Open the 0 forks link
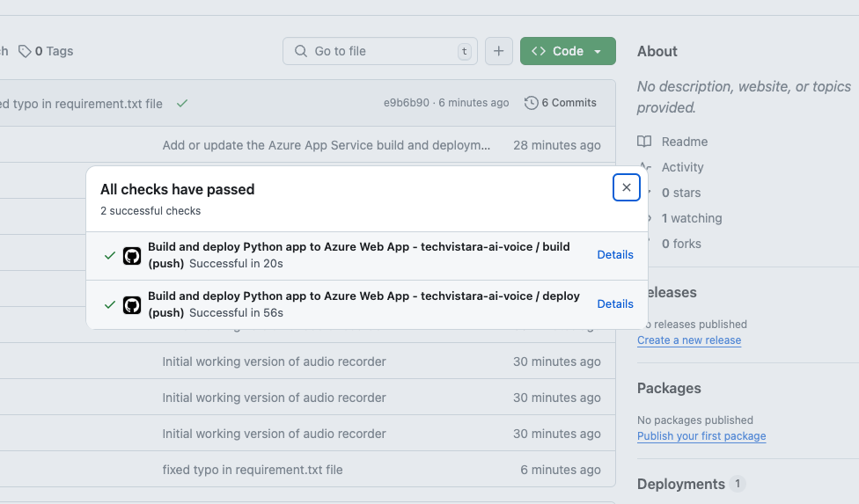The width and height of the screenshot is (859, 504). coord(681,244)
